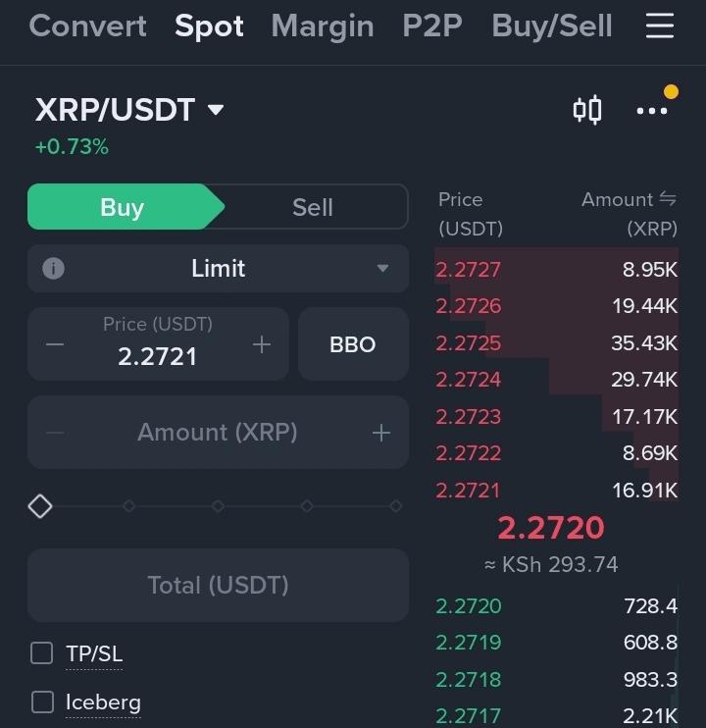Select the green Buy button
Screen dimensions: 706x728
[x=123, y=207]
